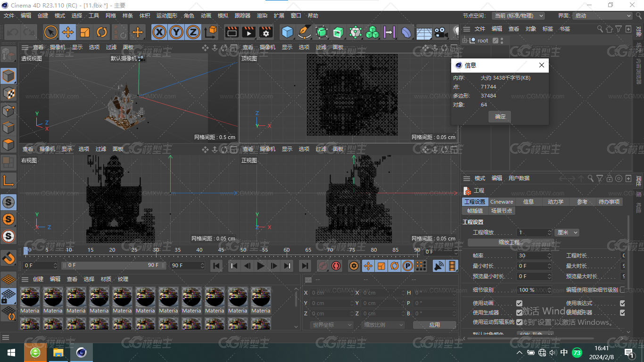Open end frame 90 F stepper field
This screenshot has width=644, height=362.
[x=188, y=265]
